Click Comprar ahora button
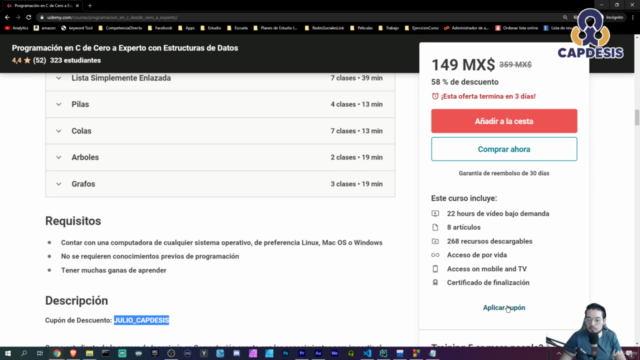 (x=504, y=149)
